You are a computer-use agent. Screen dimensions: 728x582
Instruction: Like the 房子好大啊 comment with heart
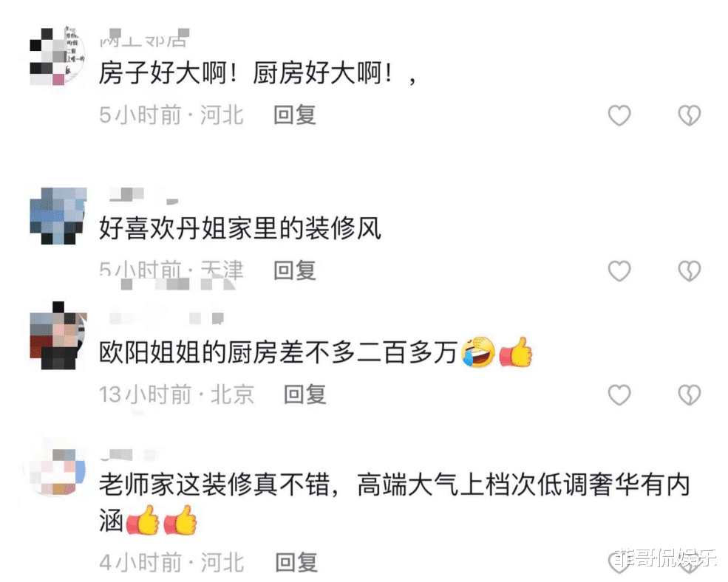(x=619, y=115)
